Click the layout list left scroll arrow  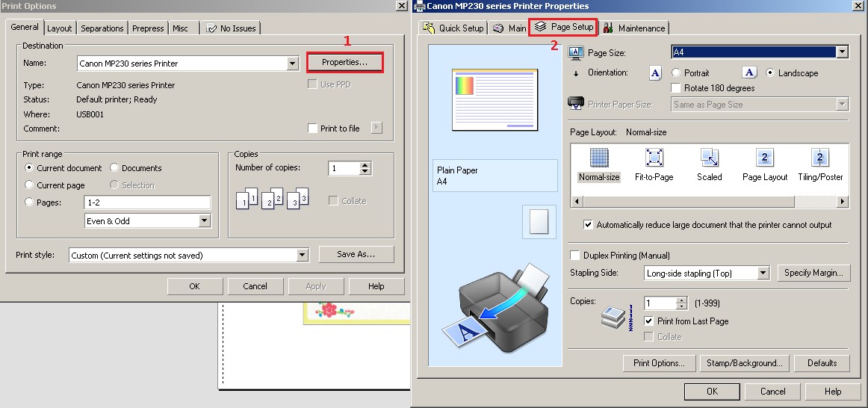[x=576, y=202]
